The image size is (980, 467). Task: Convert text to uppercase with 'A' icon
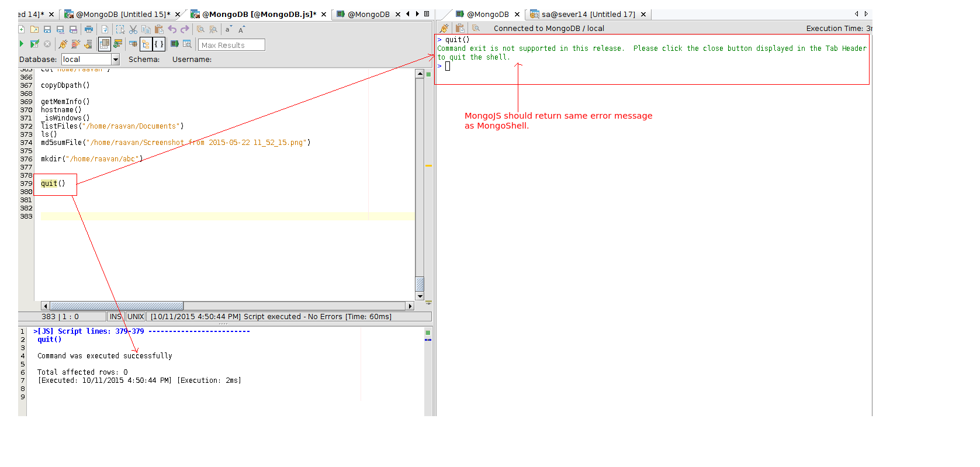(x=241, y=29)
